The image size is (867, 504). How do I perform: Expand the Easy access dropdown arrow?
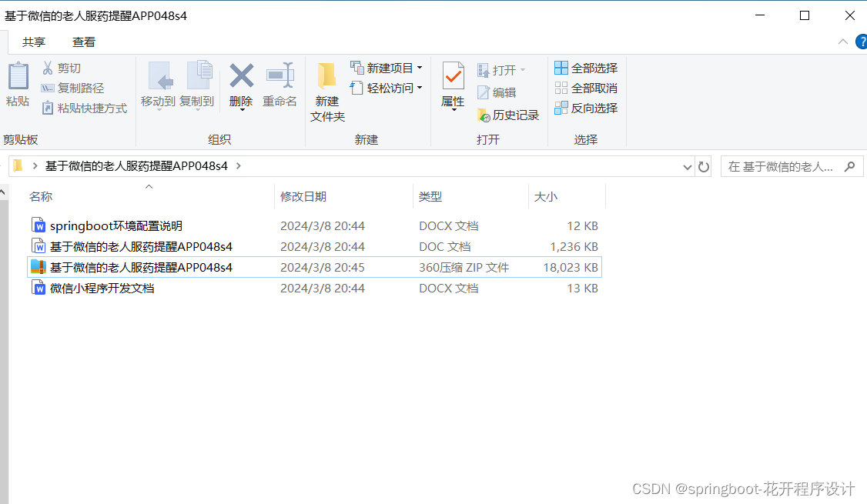click(x=420, y=88)
